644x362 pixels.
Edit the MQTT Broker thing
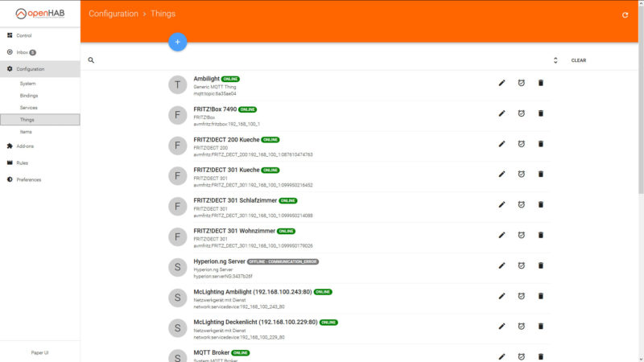(x=502, y=356)
